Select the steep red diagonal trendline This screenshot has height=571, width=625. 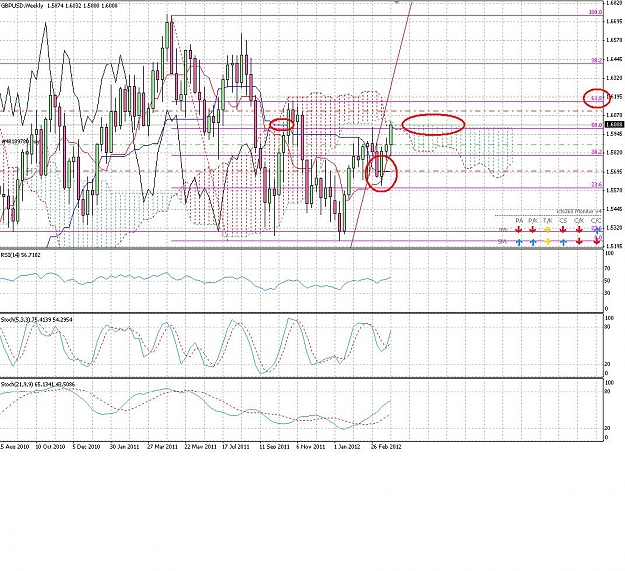381,124
